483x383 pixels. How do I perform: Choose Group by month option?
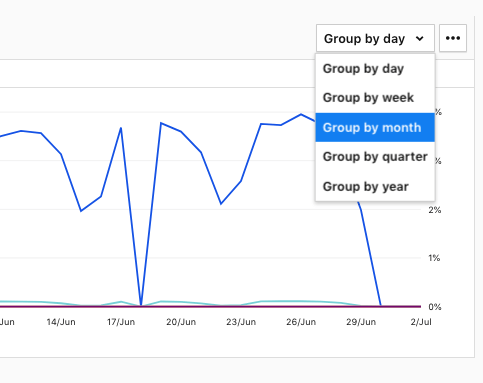click(375, 127)
